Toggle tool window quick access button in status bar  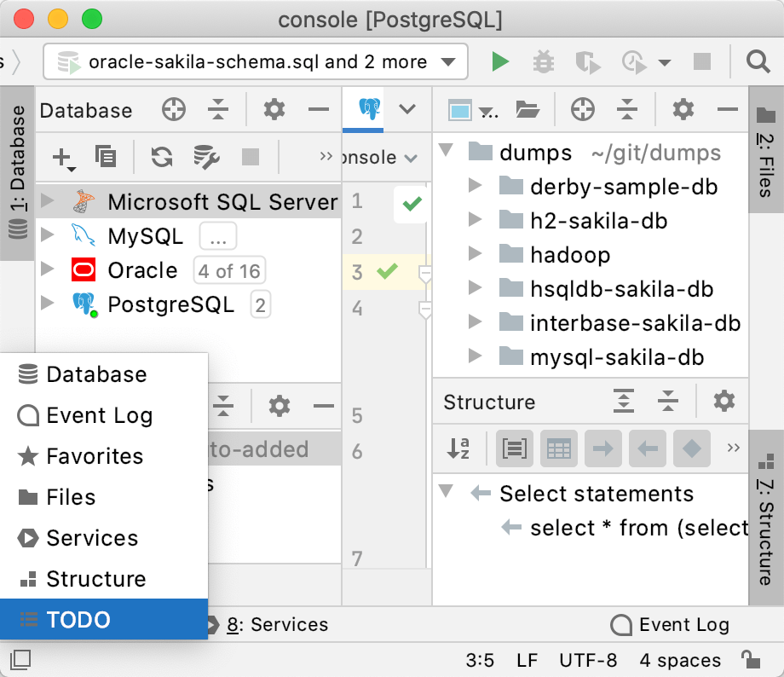tap(20, 660)
